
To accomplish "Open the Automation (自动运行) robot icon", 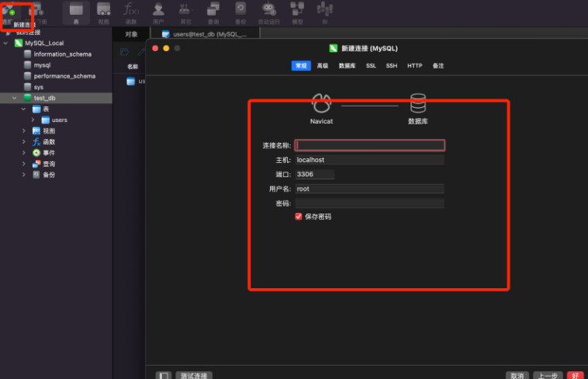I will click(268, 9).
